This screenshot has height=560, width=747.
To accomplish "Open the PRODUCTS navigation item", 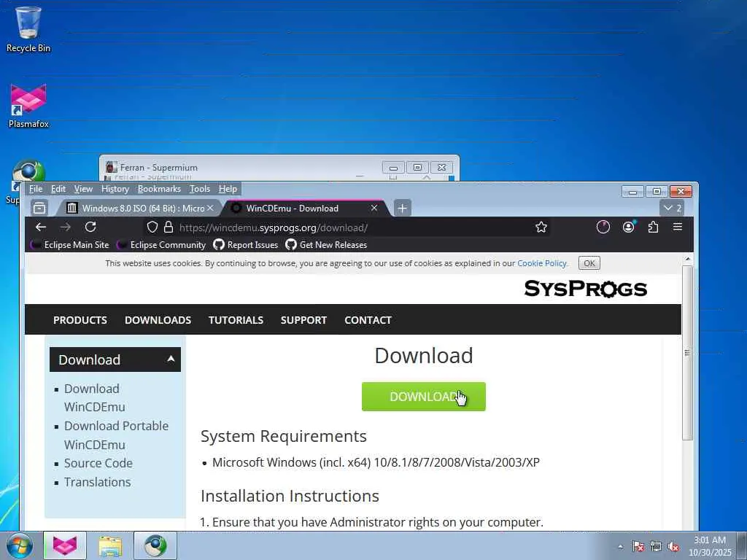I will pyautogui.click(x=80, y=320).
